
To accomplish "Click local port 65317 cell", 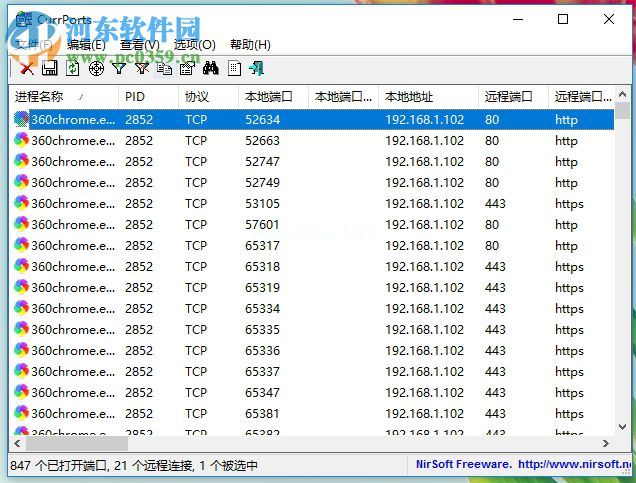I will coord(262,245).
